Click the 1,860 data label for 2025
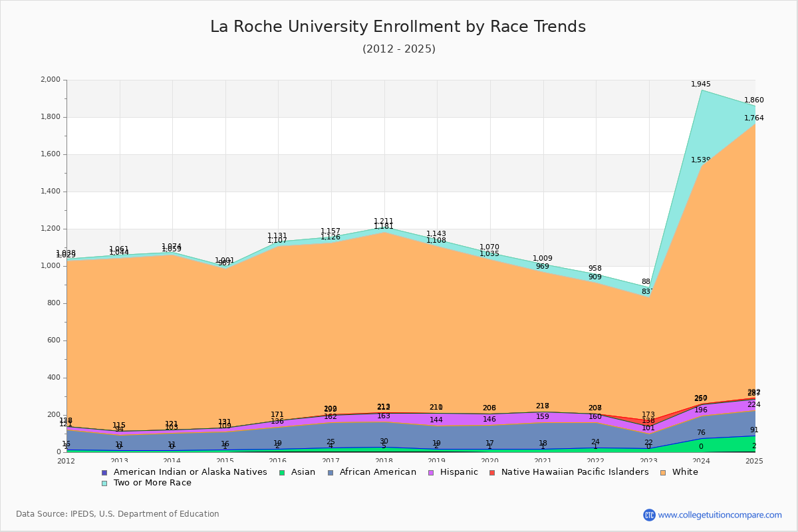Viewport: 798px width, 532px height. coord(754,100)
